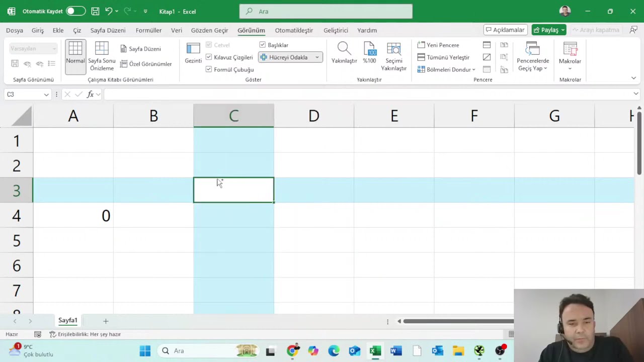Toggle Otomatik Kaydet switch
The width and height of the screenshot is (644, 362).
tap(75, 11)
